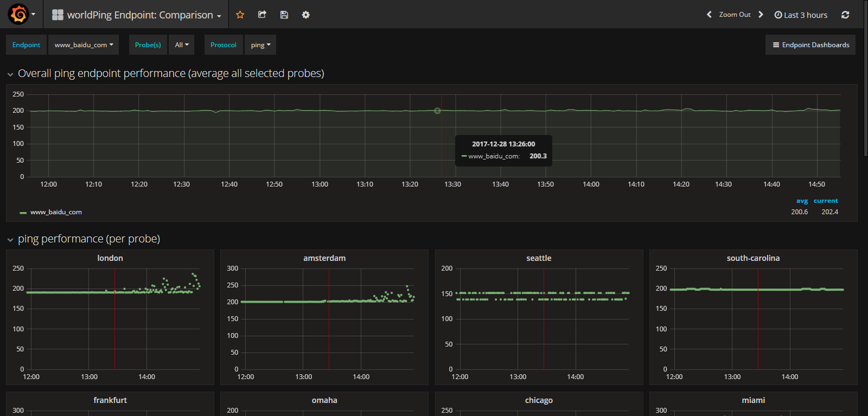Click the ping performance (per probe) row title

pyautogui.click(x=89, y=239)
